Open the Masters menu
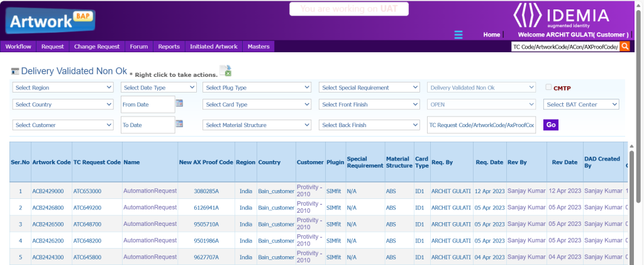Viewport: 644px width, 265px height. point(258,47)
